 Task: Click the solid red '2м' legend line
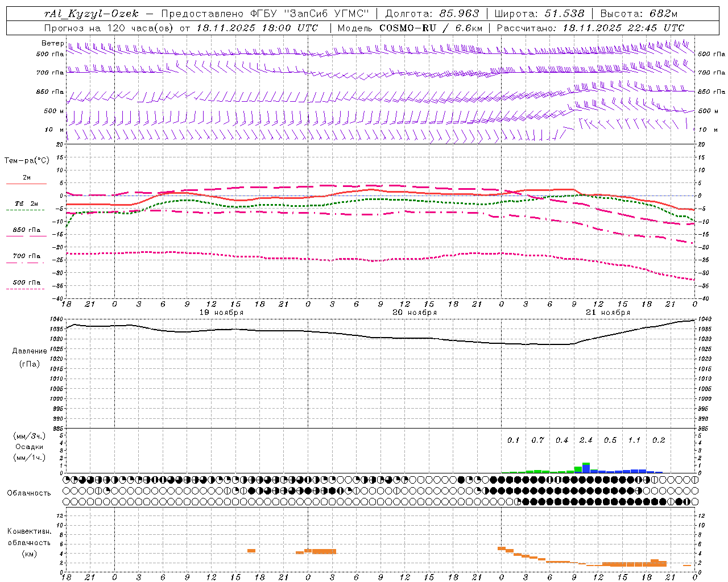[x=26, y=184]
